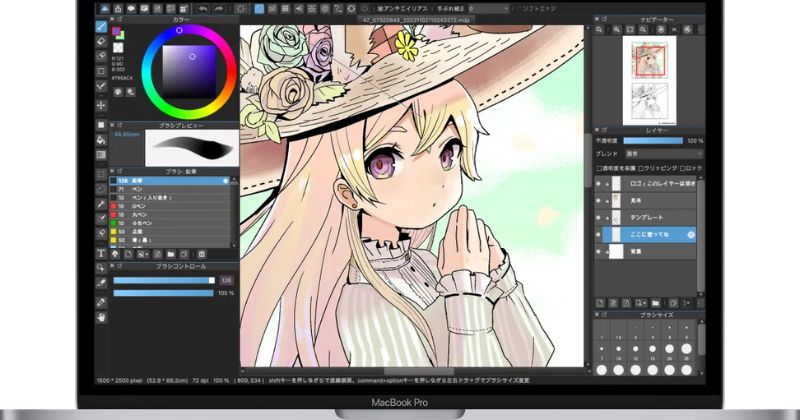The image size is (800, 420).
Task: Select the Gradient tool
Action: point(101,155)
